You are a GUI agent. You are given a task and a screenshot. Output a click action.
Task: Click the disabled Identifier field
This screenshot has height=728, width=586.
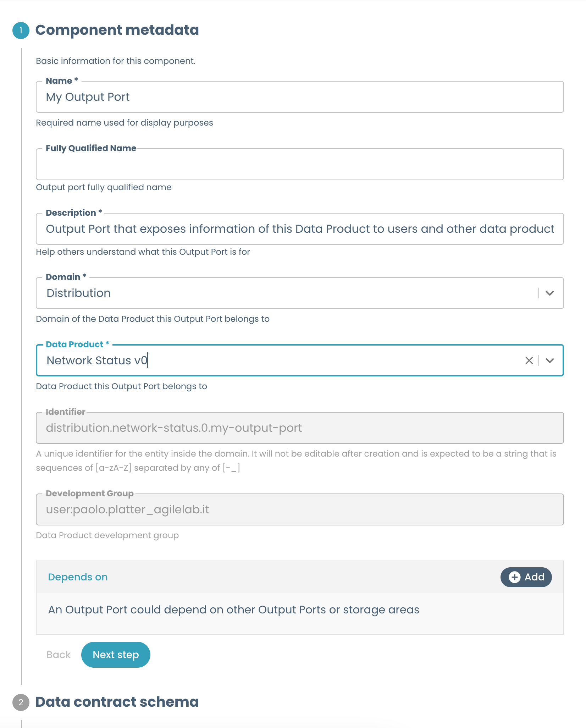coord(300,428)
